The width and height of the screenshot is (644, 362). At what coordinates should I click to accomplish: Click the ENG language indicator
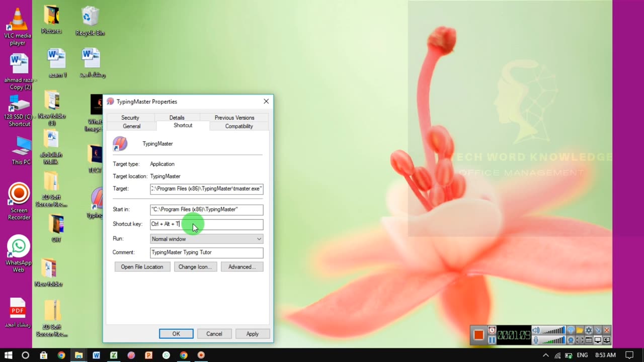pyautogui.click(x=582, y=355)
